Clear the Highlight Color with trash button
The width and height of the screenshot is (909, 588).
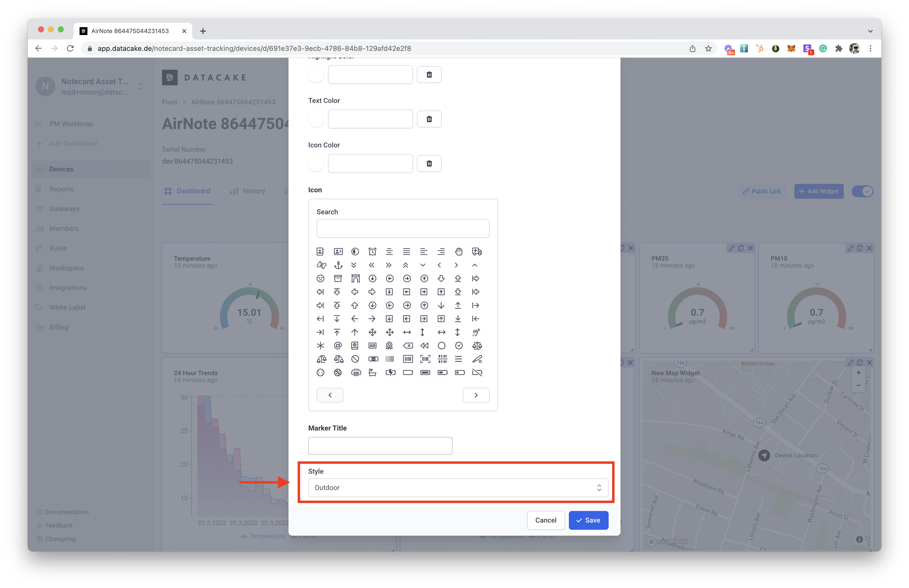429,75
